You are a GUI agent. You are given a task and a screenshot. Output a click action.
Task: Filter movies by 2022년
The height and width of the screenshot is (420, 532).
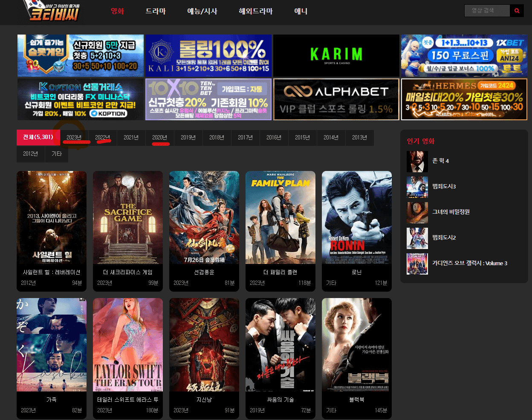(102, 137)
